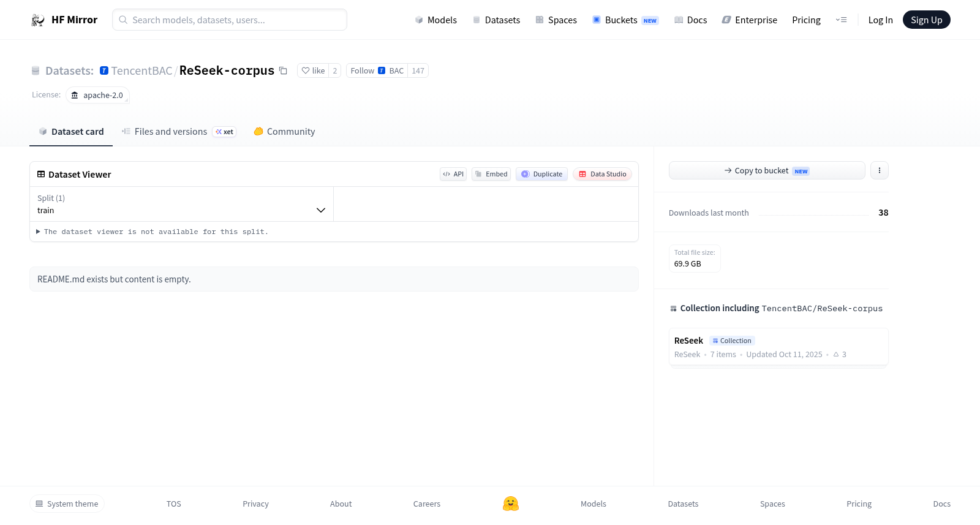Click the README.md exists but content is empty notice
This screenshot has height=525, width=980.
[334, 279]
